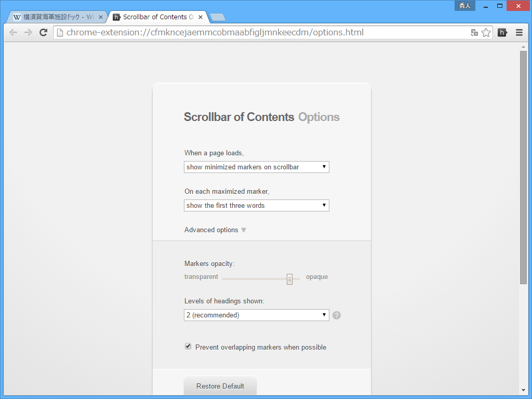Viewport: 532px width, 399px height.
Task: Select the Scrollbar of Contents Options tab
Action: click(x=158, y=17)
